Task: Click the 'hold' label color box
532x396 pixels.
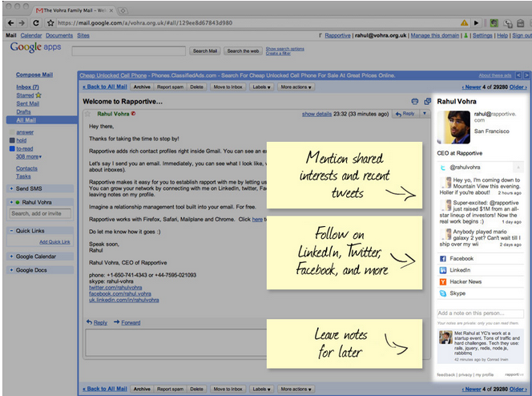Action: click(11, 139)
